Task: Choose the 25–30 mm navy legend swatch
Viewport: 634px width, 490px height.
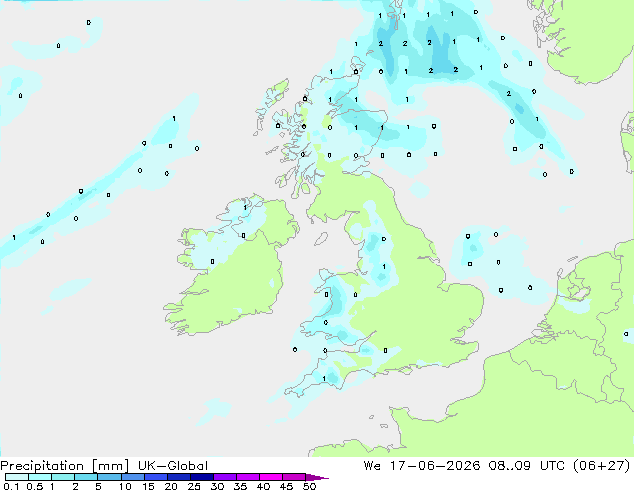Action: (x=201, y=477)
